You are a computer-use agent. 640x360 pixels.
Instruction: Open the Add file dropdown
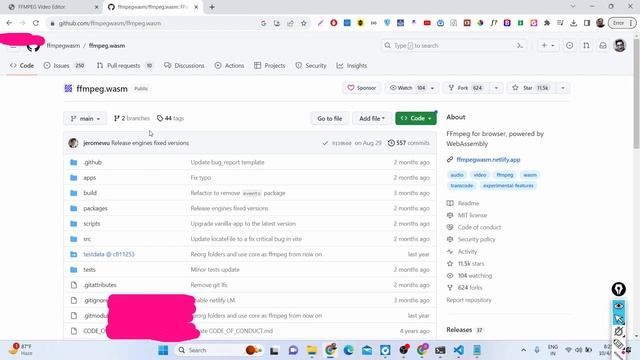point(371,118)
